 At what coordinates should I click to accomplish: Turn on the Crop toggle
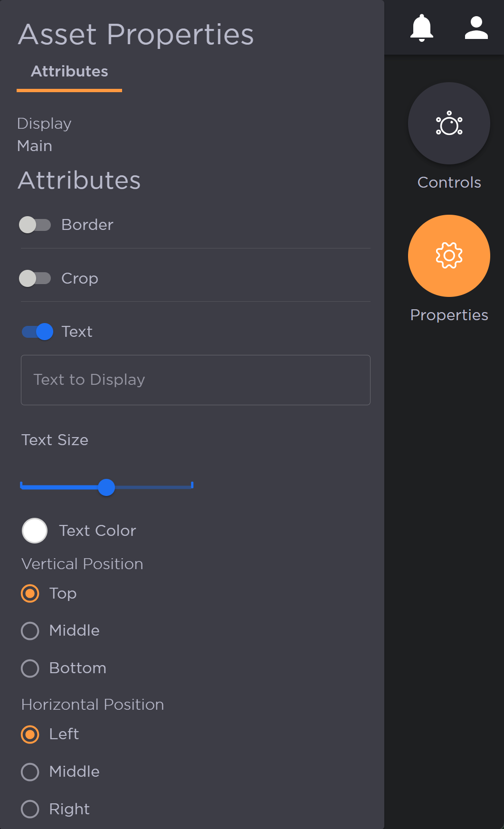36,278
